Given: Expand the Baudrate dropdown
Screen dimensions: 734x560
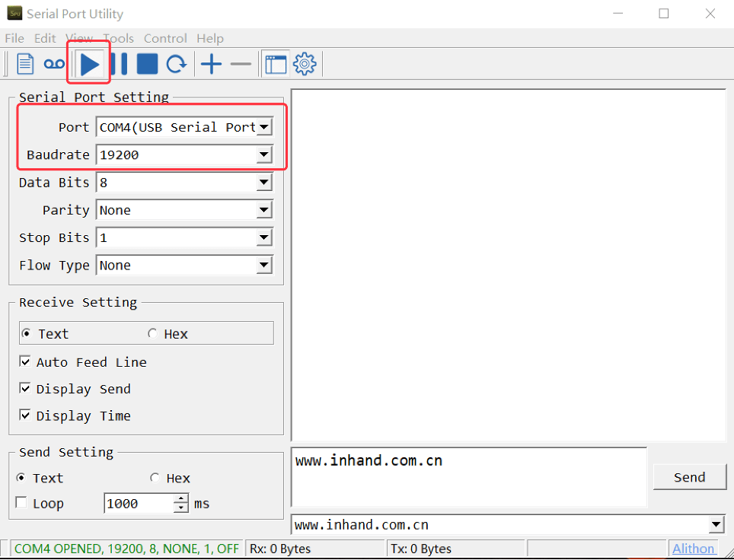Looking at the screenshot, I should pyautogui.click(x=263, y=155).
